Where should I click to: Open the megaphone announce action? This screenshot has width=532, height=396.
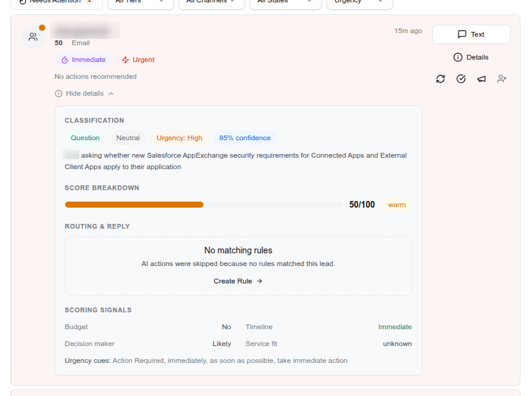481,79
